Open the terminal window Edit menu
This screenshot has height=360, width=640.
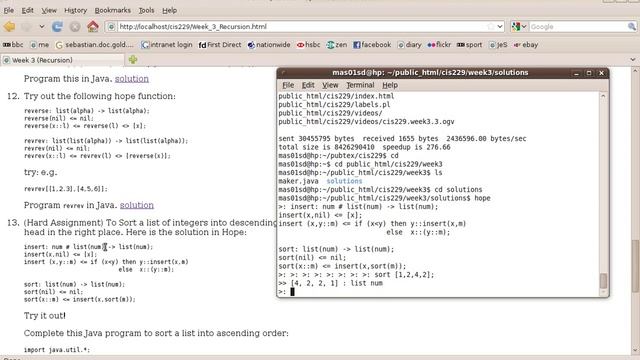[x=308, y=85]
